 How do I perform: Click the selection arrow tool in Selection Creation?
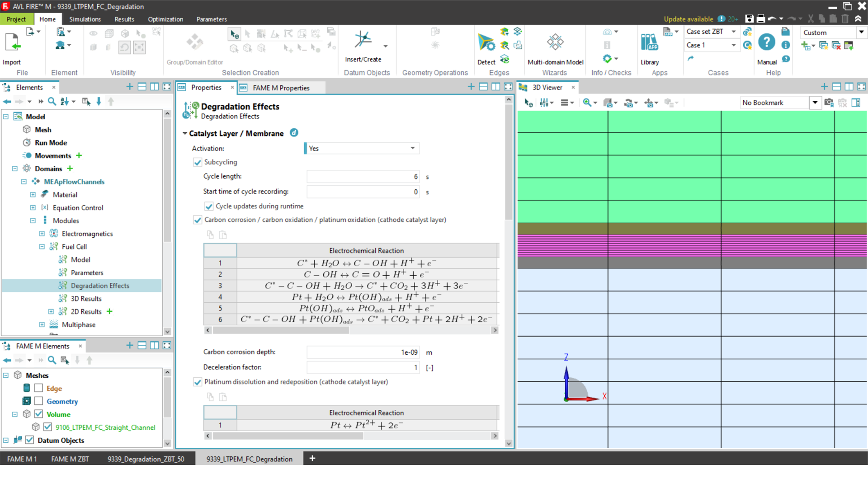tap(234, 34)
